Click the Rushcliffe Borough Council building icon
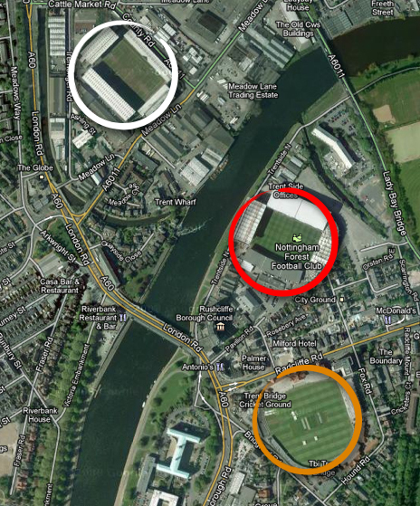Screen dimensions: 420x506 coord(220,327)
